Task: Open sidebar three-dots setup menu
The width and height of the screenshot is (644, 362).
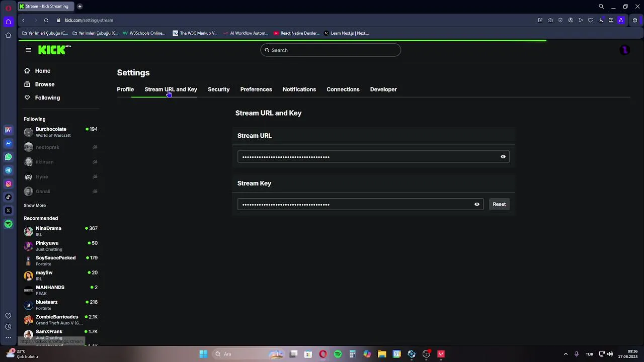Action: click(x=8, y=337)
